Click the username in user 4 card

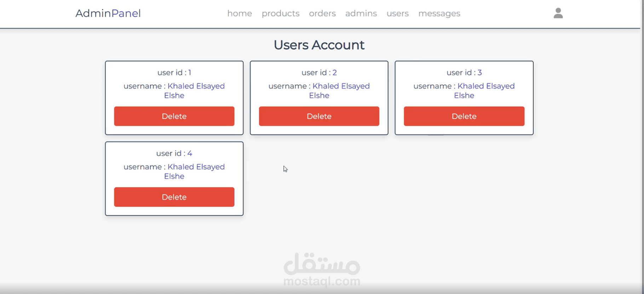tap(174, 171)
